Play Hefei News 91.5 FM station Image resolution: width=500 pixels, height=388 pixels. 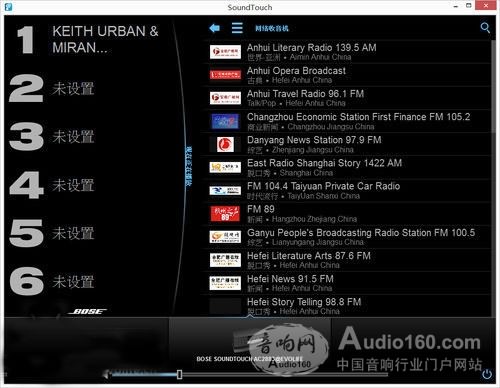tap(347, 283)
